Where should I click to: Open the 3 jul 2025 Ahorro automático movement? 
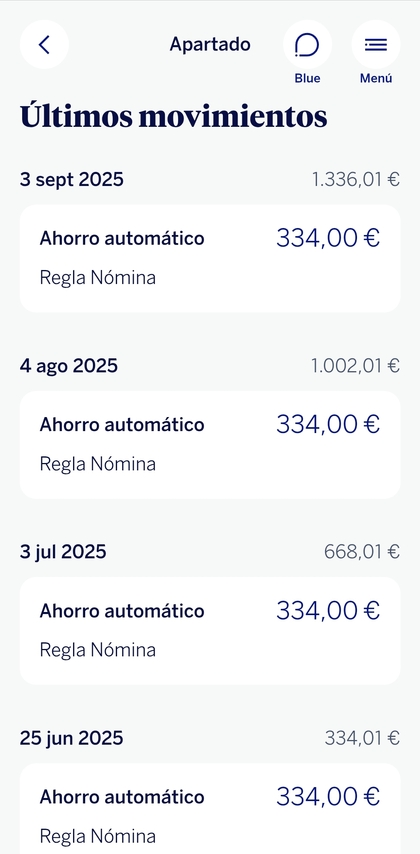(210, 631)
